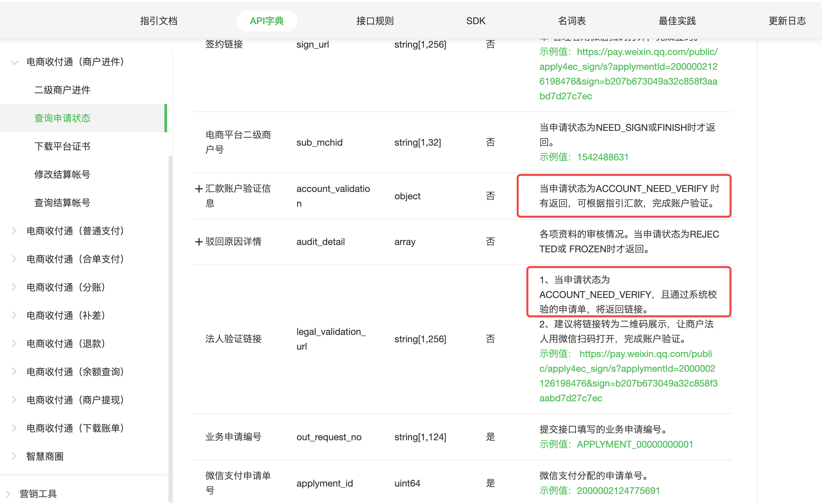Expand 营销工具 chevron arrow
The height and width of the screenshot is (504, 822).
(x=8, y=494)
